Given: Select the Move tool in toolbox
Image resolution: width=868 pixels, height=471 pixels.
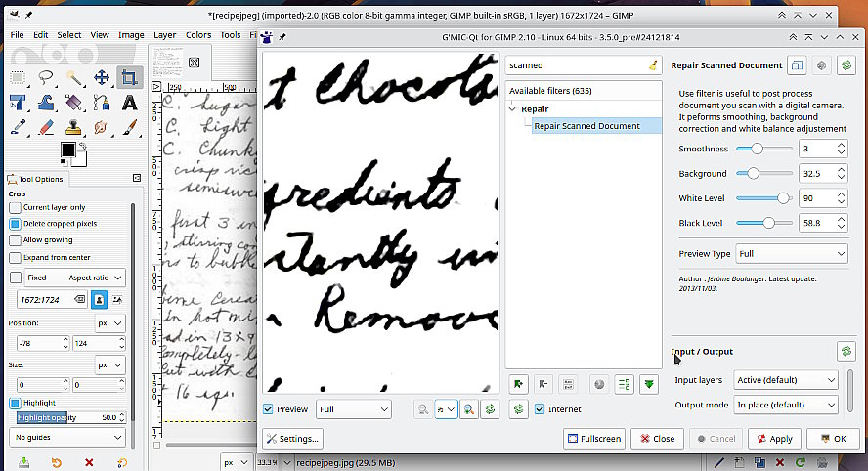Looking at the screenshot, I should click(x=102, y=77).
